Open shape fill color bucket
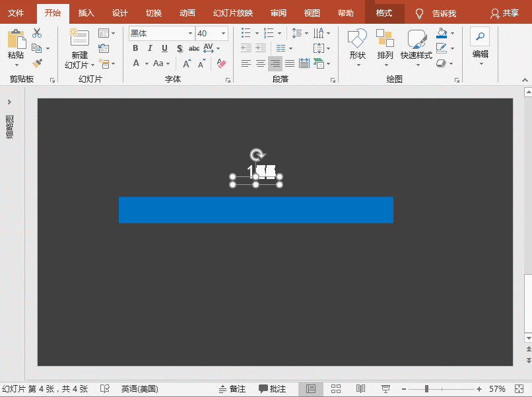This screenshot has width=532, height=397. [x=442, y=33]
